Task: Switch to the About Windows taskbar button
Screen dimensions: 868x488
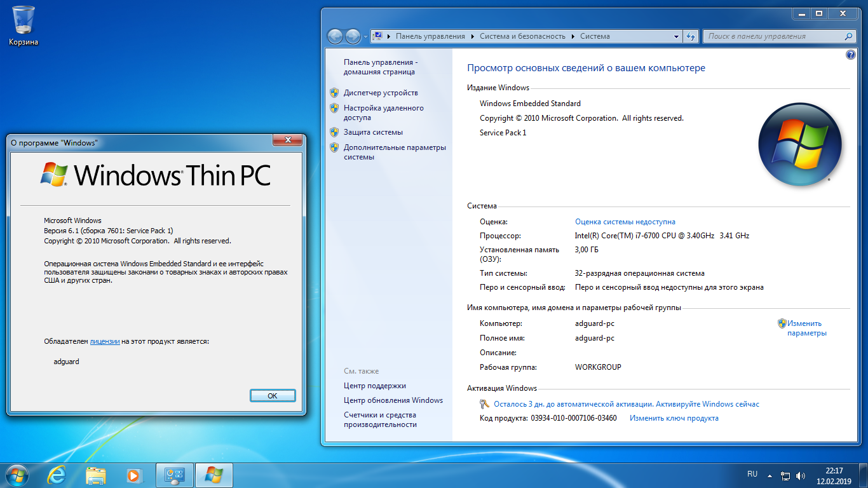Action: (214, 475)
